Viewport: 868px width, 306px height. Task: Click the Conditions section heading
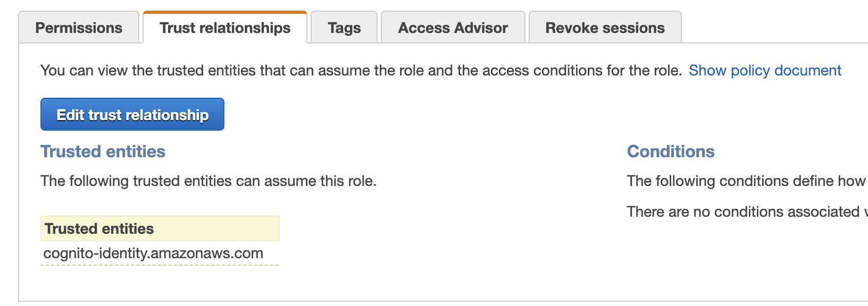click(x=671, y=151)
